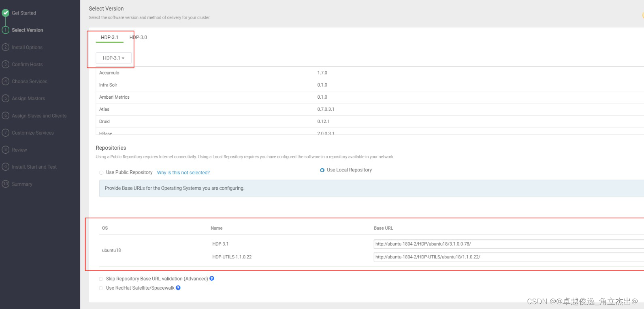Click help icon beside Use RedHat Satellite/Spacewalk
The height and width of the screenshot is (309, 644).
[x=178, y=288]
